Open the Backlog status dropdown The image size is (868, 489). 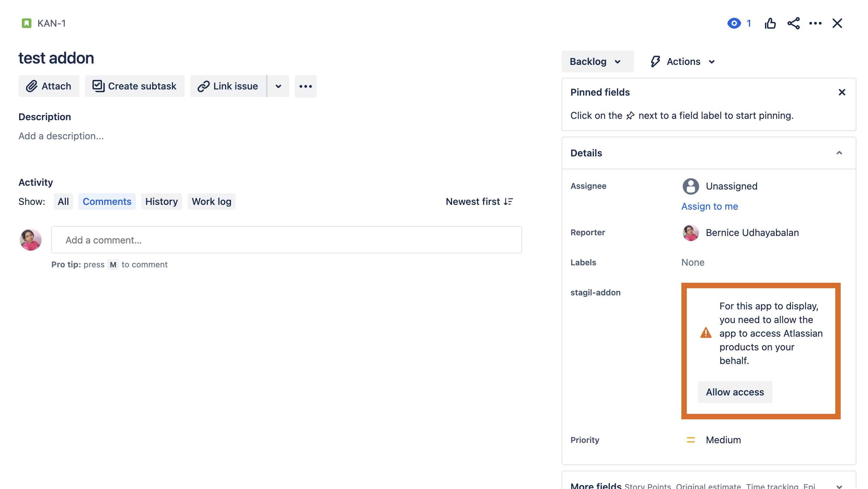pyautogui.click(x=597, y=61)
